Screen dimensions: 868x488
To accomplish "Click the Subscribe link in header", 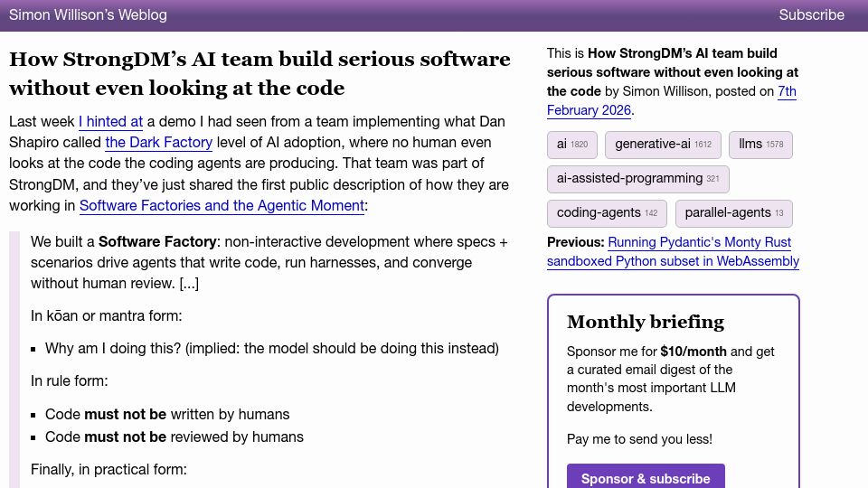I will (x=811, y=15).
